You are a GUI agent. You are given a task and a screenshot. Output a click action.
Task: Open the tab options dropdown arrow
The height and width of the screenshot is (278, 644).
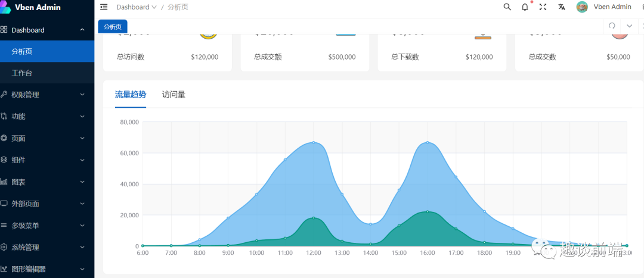point(629,26)
